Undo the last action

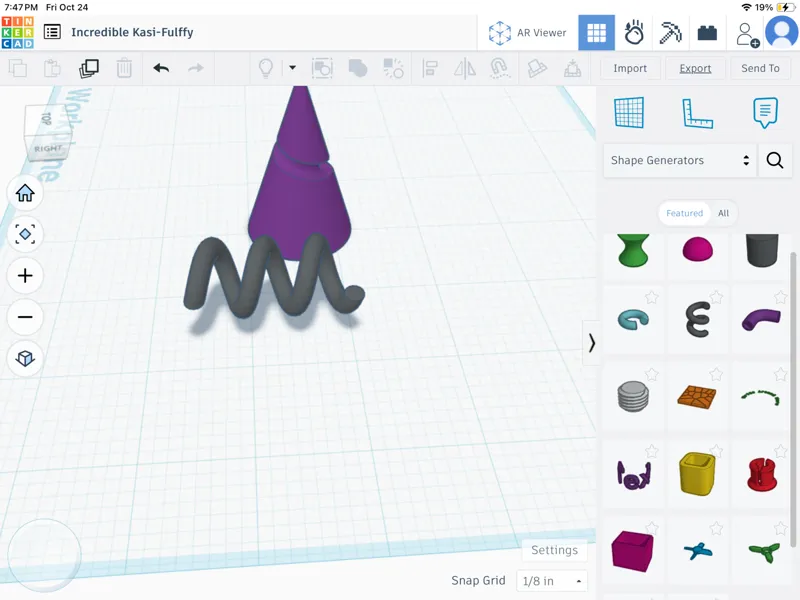click(161, 68)
